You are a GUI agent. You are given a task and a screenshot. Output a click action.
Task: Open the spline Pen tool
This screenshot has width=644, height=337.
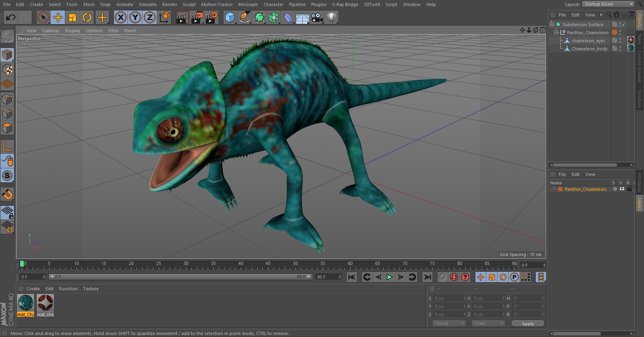click(244, 17)
